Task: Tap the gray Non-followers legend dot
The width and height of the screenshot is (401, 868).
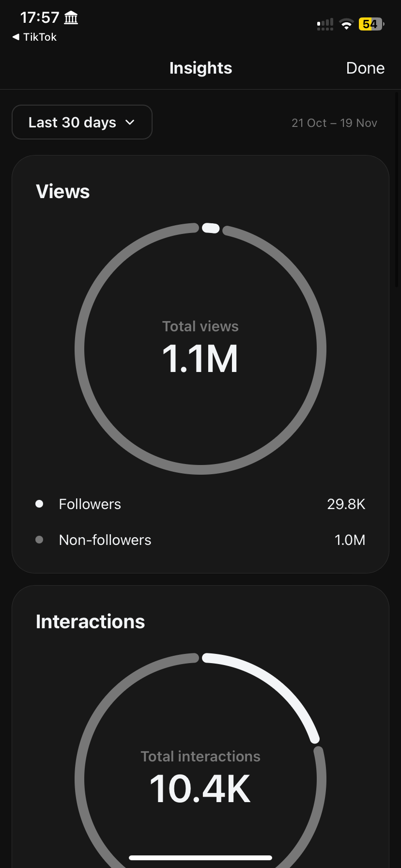Action: click(x=40, y=540)
